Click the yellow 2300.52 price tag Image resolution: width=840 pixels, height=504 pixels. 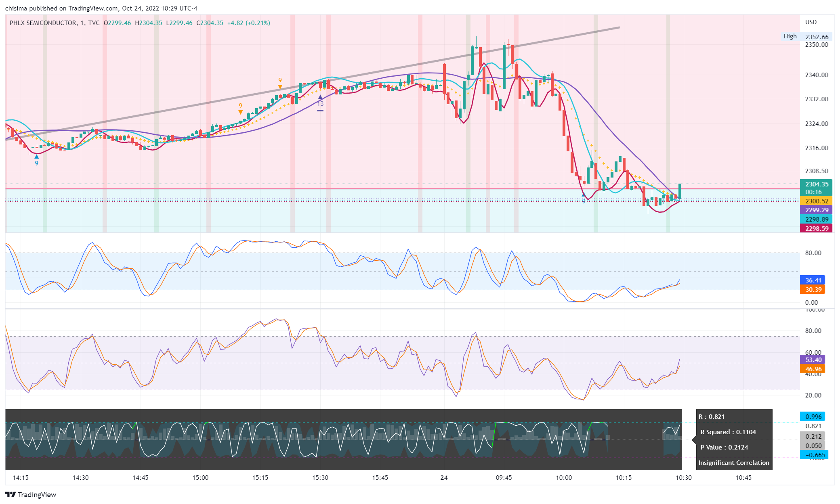pos(816,201)
